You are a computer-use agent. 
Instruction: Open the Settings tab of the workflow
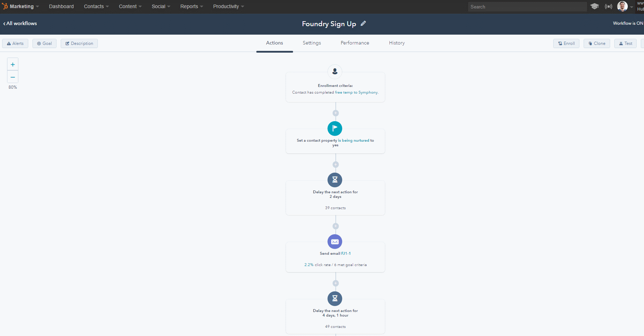[x=311, y=43]
